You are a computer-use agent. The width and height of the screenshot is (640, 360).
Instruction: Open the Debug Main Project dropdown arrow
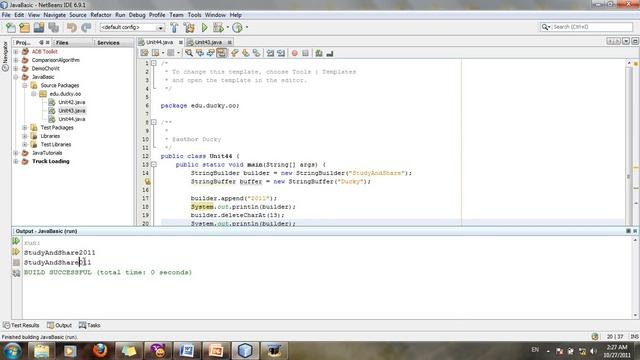point(227,27)
